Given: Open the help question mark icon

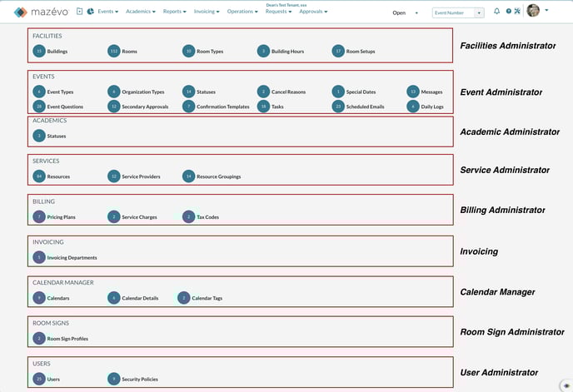Looking at the screenshot, I should 508,11.
